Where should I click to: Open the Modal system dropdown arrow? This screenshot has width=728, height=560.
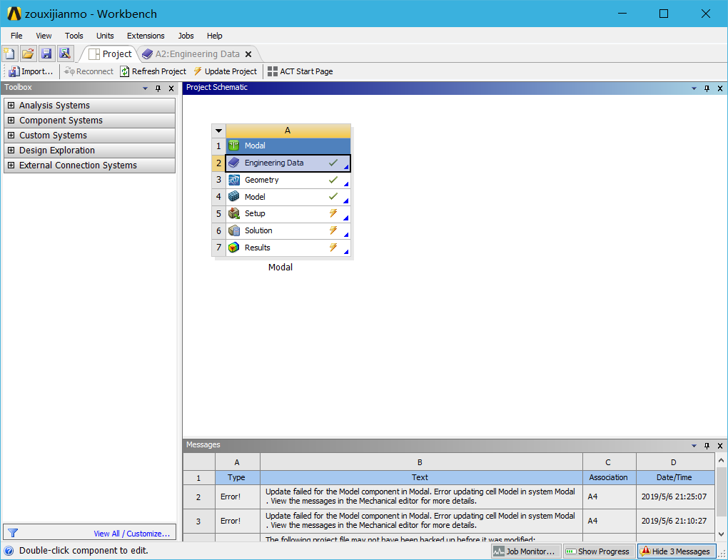[218, 131]
